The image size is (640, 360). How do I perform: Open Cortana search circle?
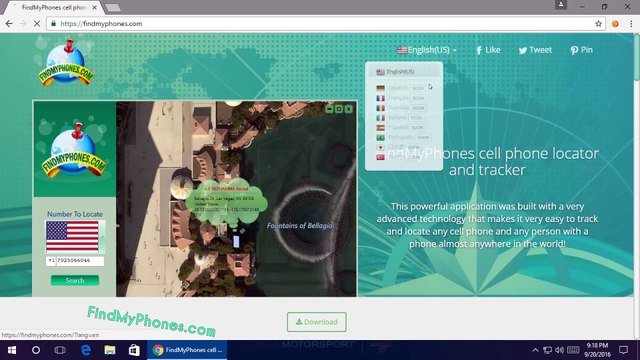pyautogui.click(x=36, y=350)
